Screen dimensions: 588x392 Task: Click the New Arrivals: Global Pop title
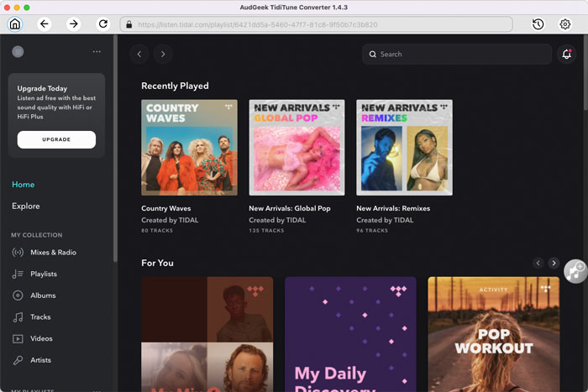pyautogui.click(x=290, y=208)
